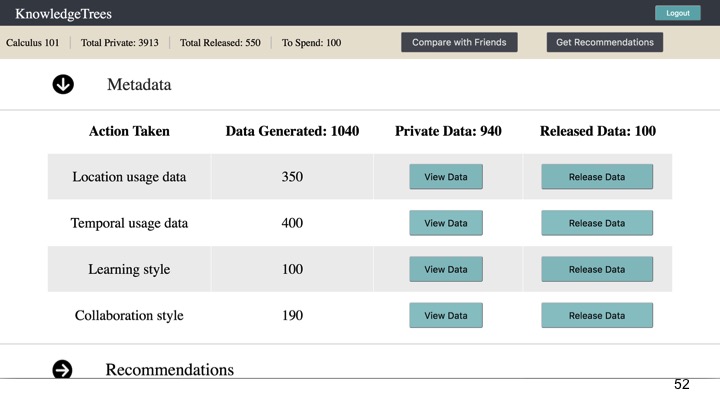The image size is (720, 405).
Task: View data for Collaboration style
Action: coord(446,315)
